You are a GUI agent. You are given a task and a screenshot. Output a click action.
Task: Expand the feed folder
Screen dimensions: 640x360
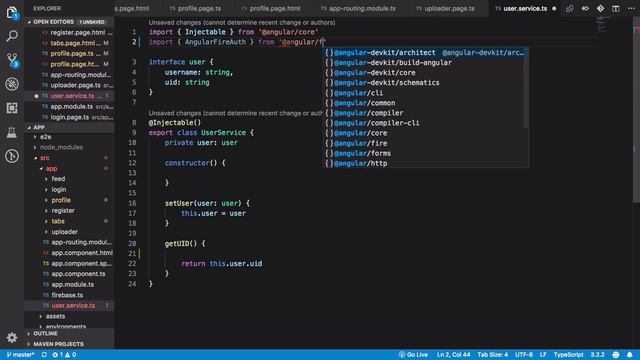tap(58, 179)
